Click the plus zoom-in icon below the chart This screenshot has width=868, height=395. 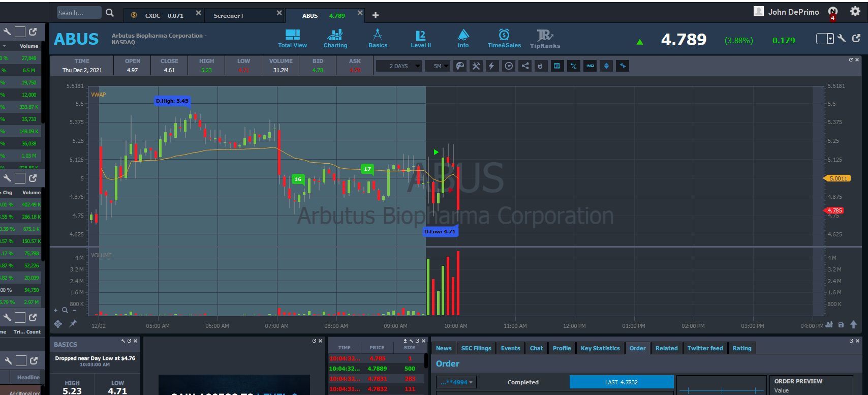[56, 310]
